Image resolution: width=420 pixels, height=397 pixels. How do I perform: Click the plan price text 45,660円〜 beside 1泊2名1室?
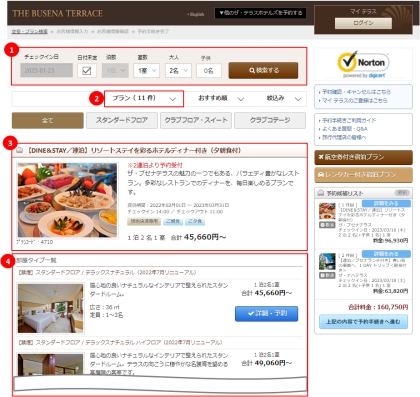205,237
